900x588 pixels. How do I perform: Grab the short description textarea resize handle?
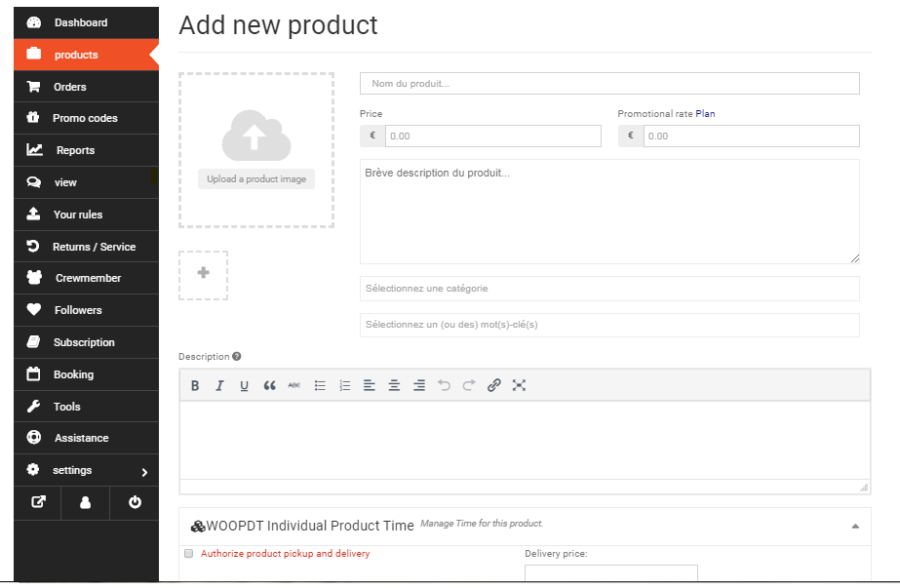coord(854,259)
